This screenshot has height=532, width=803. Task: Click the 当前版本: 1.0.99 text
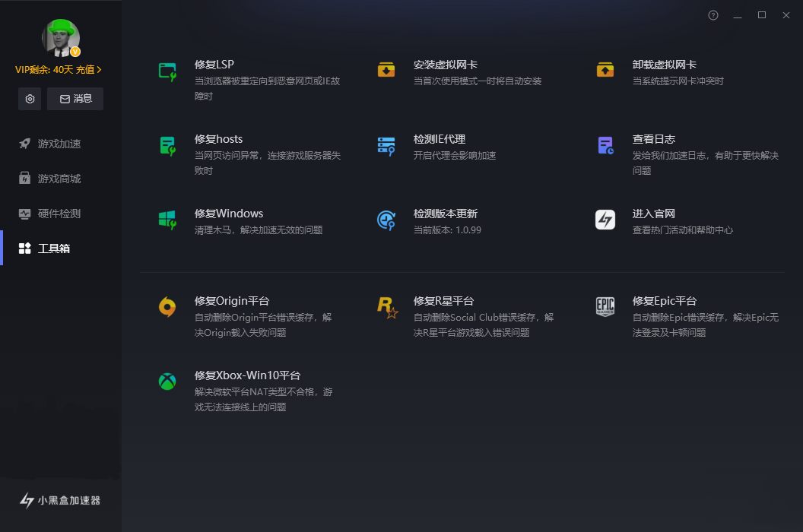(447, 230)
